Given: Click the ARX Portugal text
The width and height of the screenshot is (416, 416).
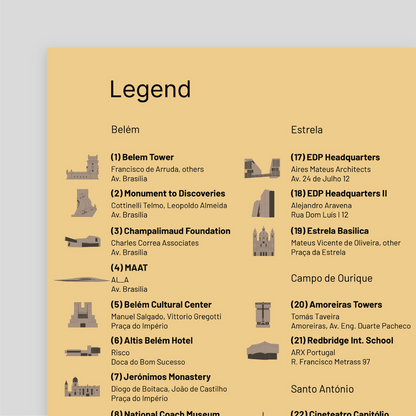Looking at the screenshot, I should pyautogui.click(x=313, y=353).
